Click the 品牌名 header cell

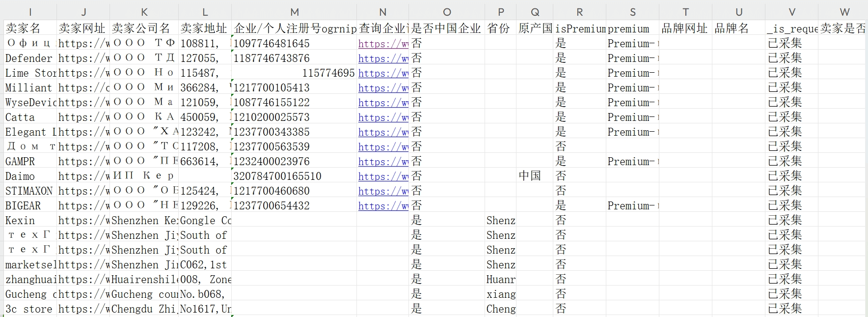pos(738,29)
